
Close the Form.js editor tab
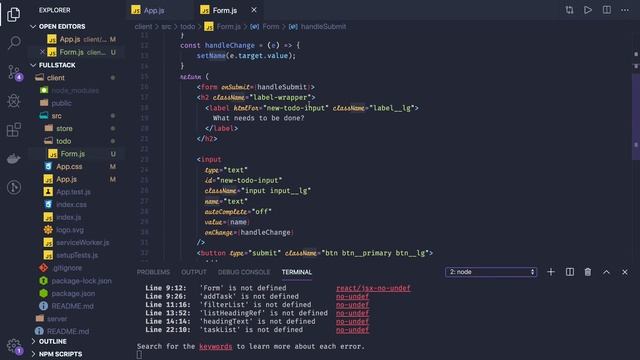point(254,10)
